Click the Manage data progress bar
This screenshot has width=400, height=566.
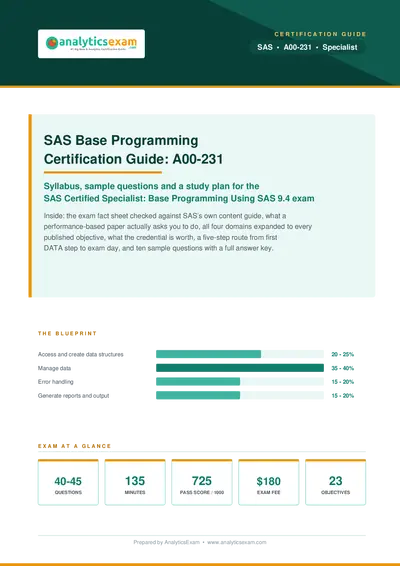[240, 368]
